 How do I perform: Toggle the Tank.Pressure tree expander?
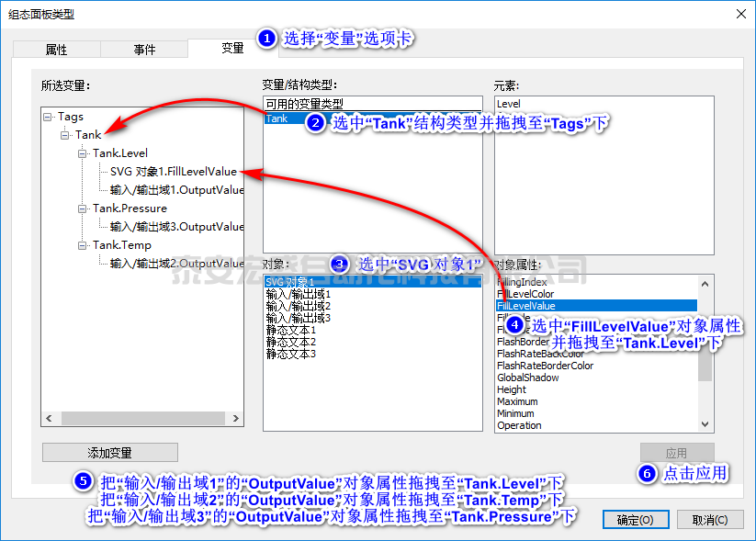(x=83, y=209)
